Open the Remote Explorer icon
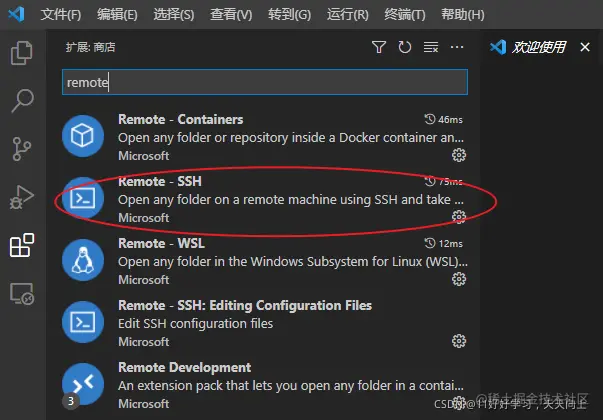This screenshot has height=420, width=603. (22, 293)
